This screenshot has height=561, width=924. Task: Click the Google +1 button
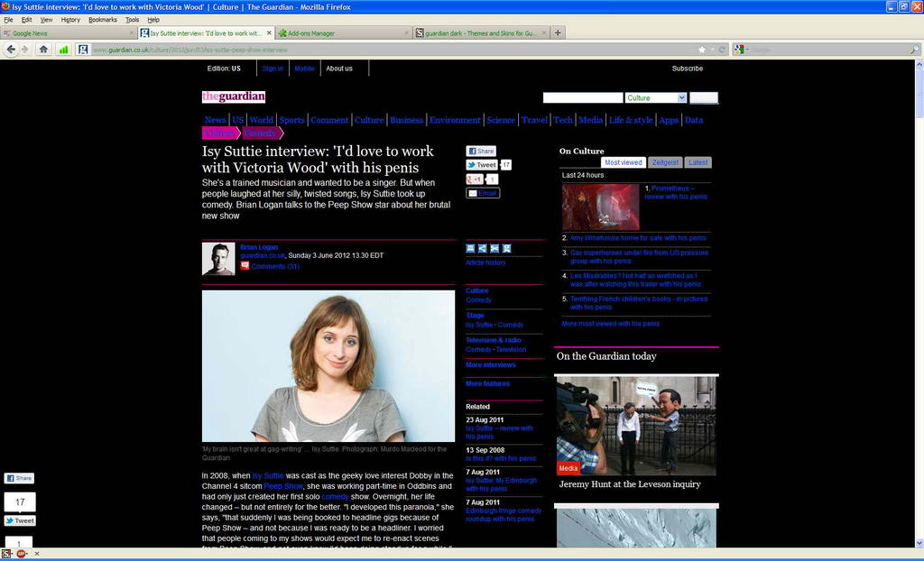tap(476, 179)
